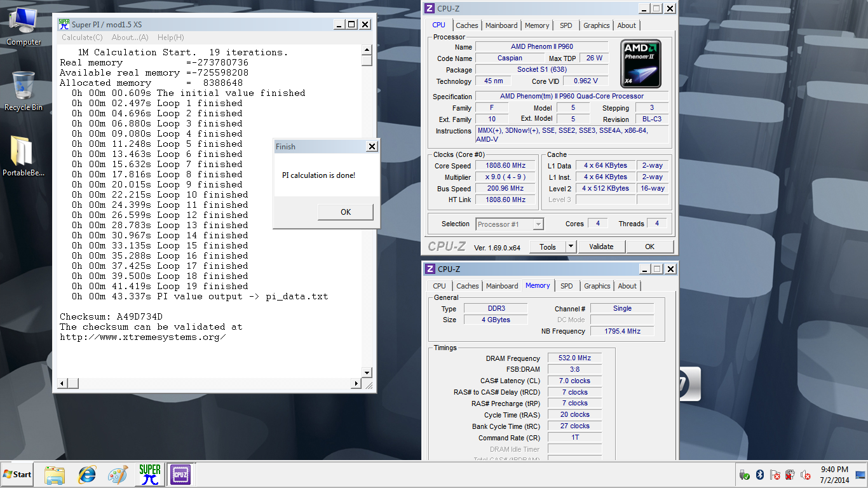Click the Super PI vertical scroll down arrow
This screenshot has width=868, height=488.
point(367,373)
